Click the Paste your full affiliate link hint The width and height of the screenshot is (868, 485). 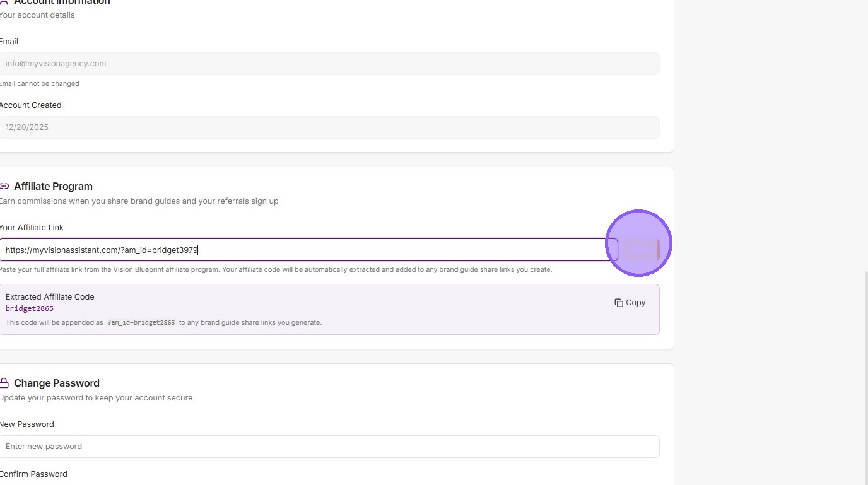tap(276, 269)
